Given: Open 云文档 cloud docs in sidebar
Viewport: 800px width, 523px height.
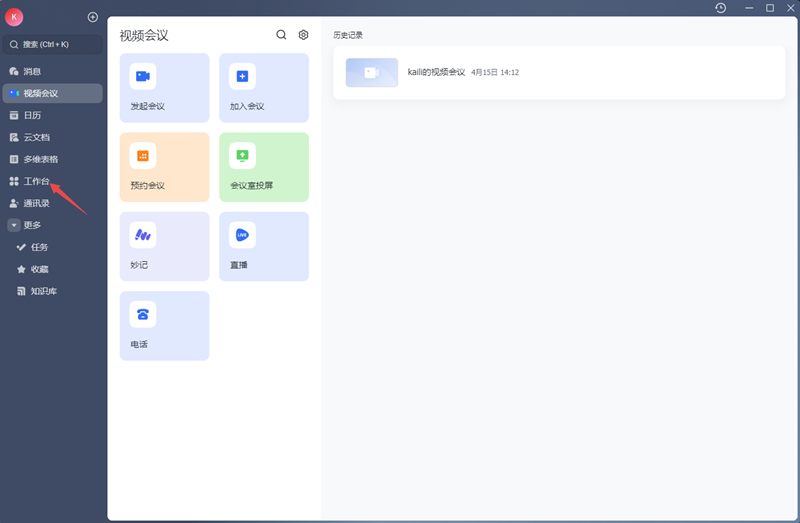Looking at the screenshot, I should point(53,137).
